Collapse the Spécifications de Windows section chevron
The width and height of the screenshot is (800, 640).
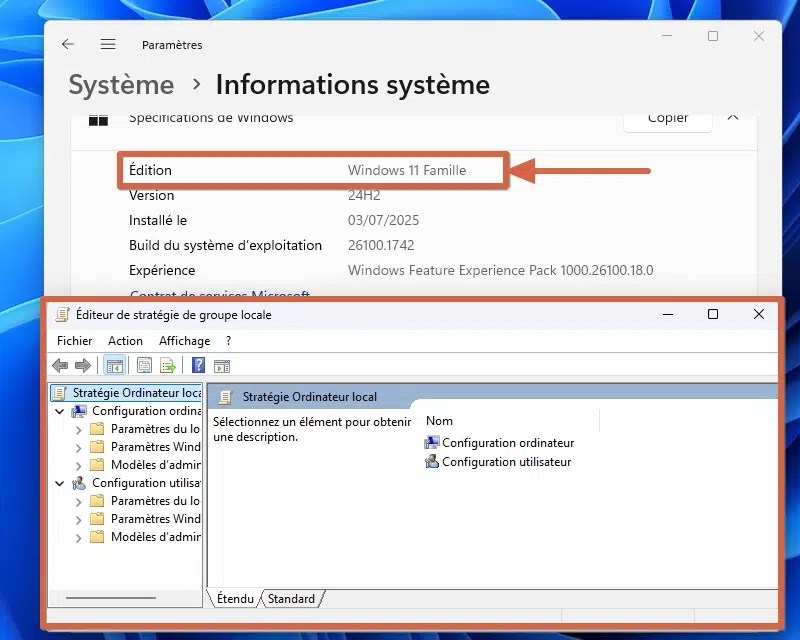(733, 117)
